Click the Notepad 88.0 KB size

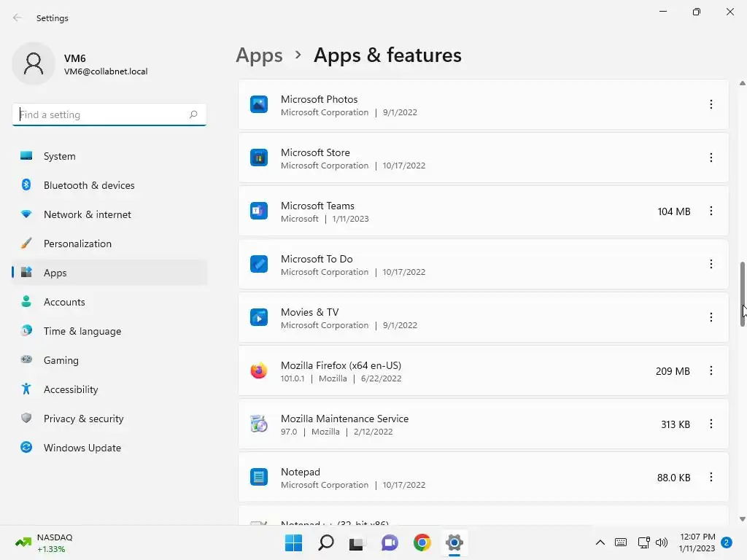[673, 478]
